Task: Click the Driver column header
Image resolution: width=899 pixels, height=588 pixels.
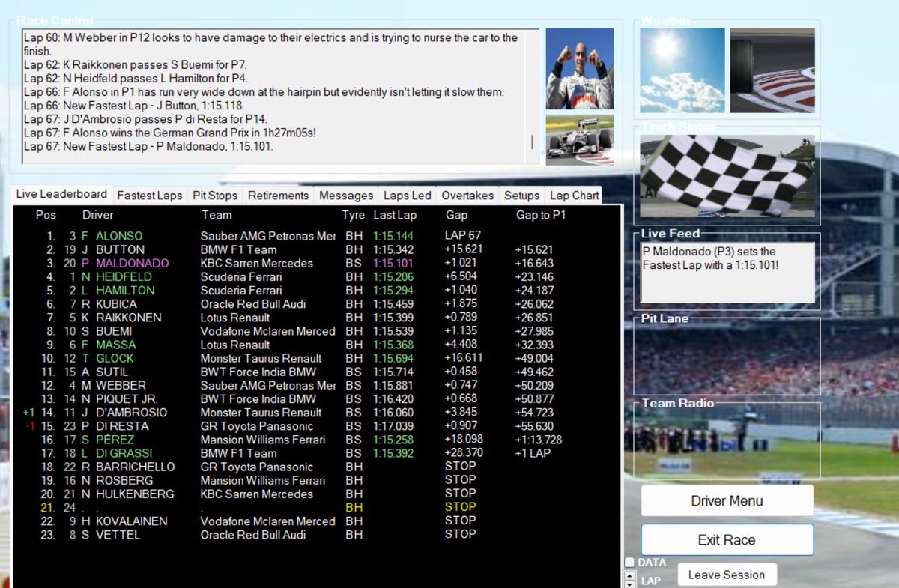Action: coord(98,215)
